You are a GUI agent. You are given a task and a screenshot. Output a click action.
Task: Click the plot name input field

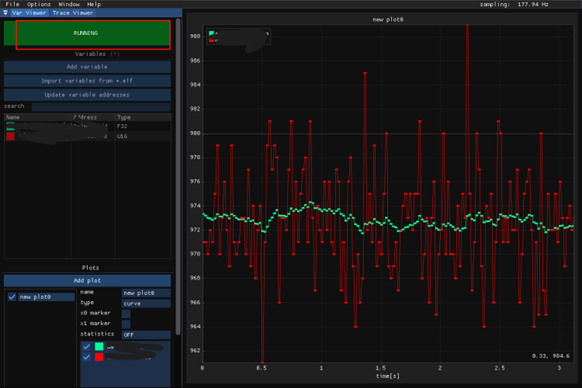tap(146, 293)
